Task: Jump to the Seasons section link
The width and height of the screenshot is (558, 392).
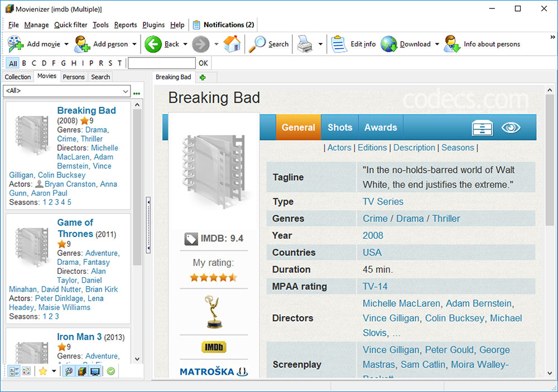Action: coord(458,148)
